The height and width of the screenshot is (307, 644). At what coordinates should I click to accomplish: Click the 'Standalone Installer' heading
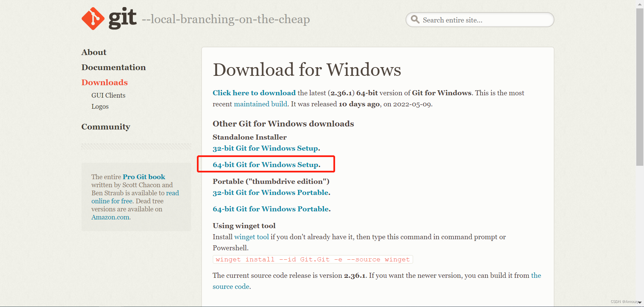(x=250, y=137)
